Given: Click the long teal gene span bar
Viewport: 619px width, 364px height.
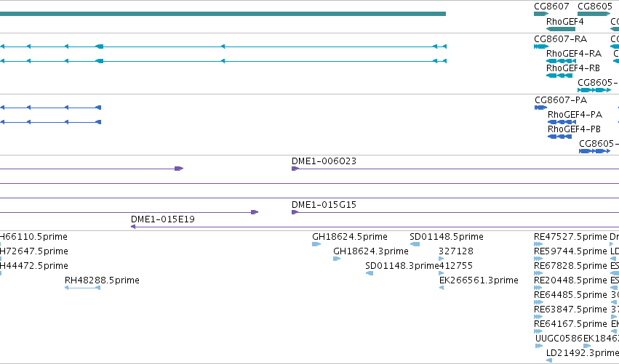Looking at the screenshot, I should pos(223,14).
